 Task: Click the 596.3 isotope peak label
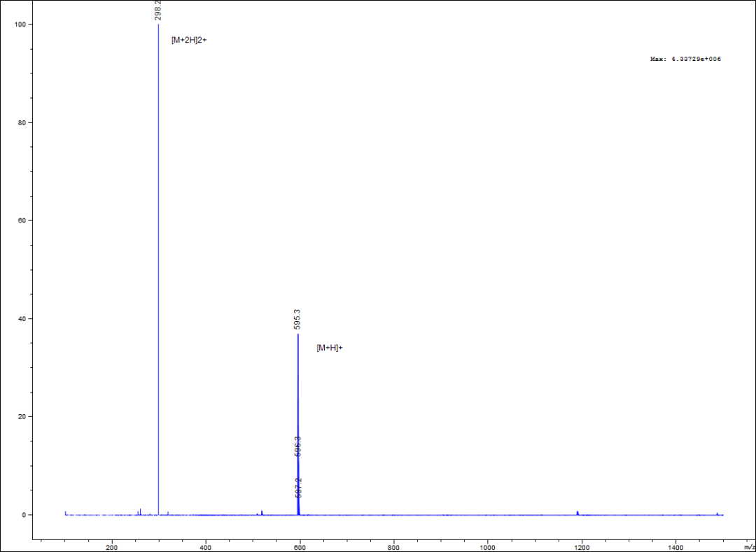coord(297,446)
